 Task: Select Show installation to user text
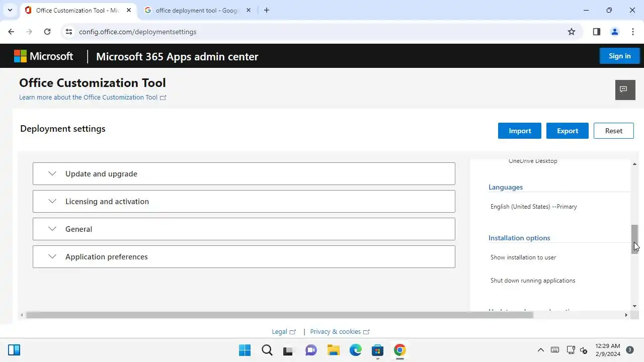tap(523, 257)
